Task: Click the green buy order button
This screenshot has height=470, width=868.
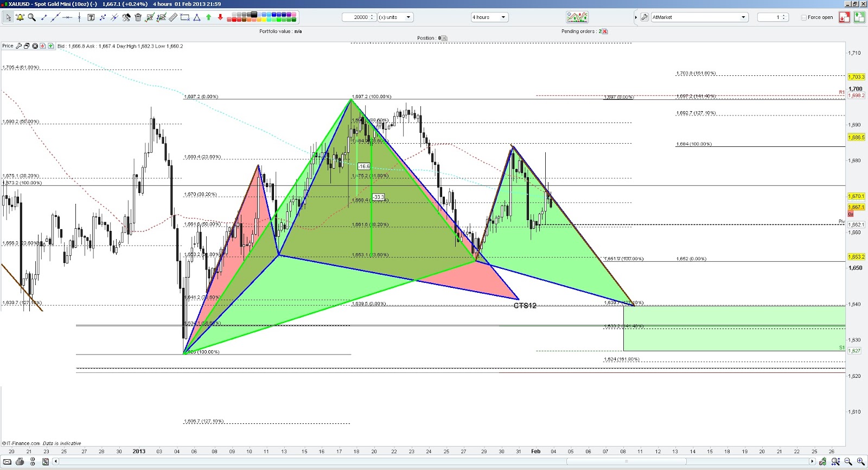Action: click(859, 17)
